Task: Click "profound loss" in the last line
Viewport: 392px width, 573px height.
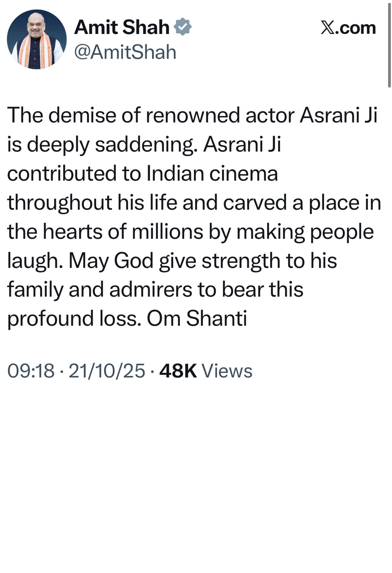Action: tap(74, 318)
